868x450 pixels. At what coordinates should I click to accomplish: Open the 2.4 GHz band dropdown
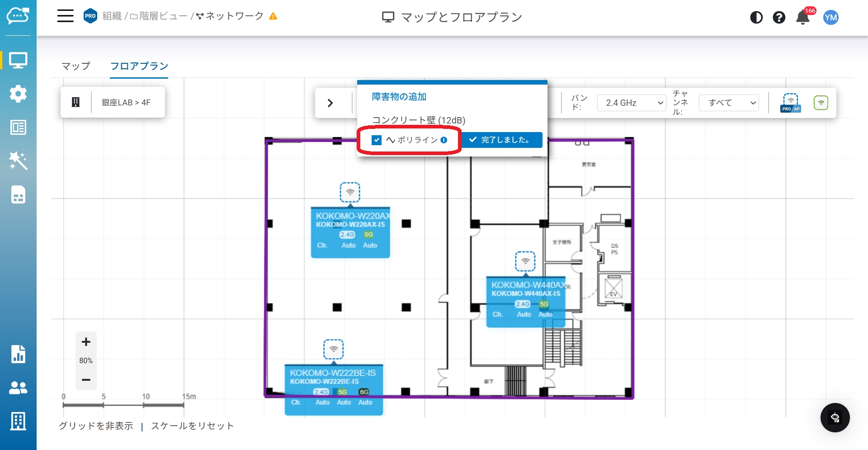(x=632, y=103)
